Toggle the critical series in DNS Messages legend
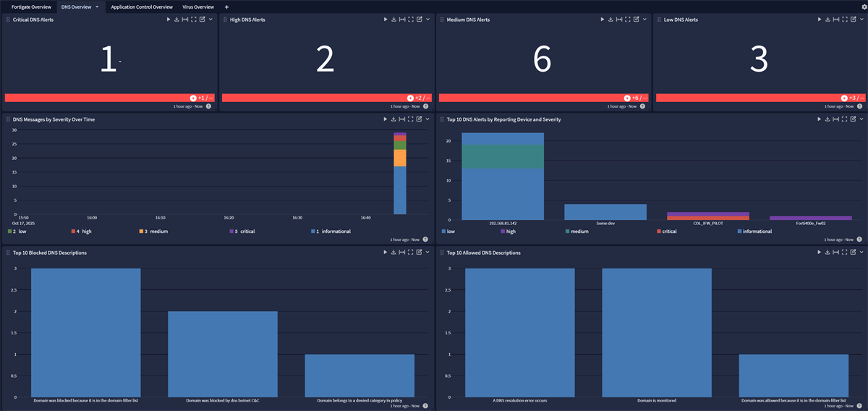This screenshot has height=411, width=868. coord(246,232)
